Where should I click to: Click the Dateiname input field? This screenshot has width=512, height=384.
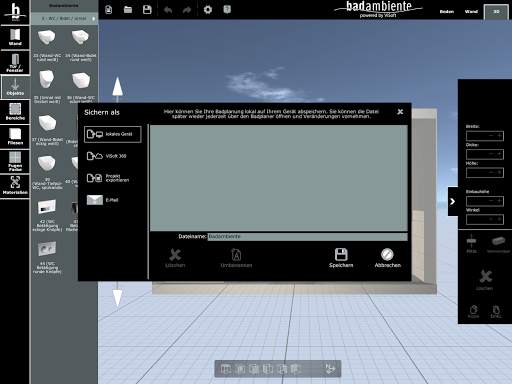coord(307,237)
